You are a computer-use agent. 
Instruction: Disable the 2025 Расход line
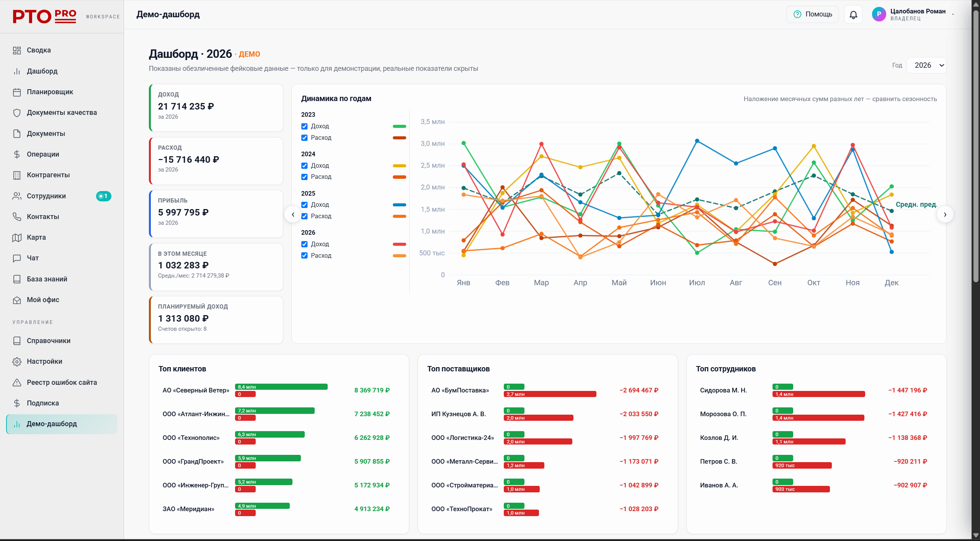[x=304, y=216]
